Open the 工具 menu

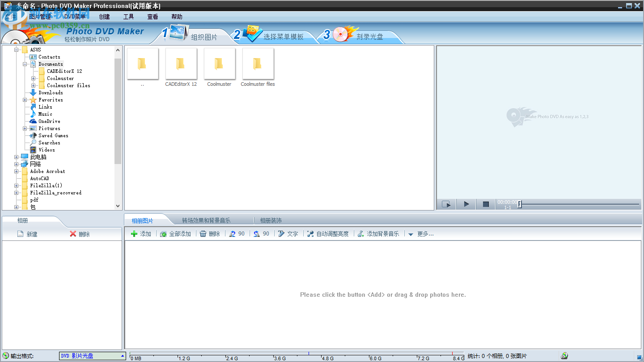click(128, 17)
